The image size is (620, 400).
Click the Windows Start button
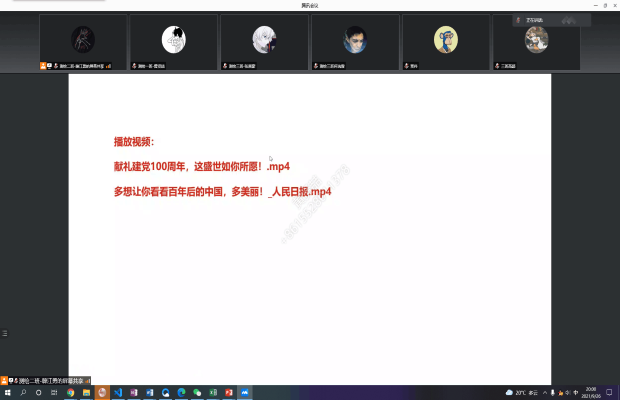(x=7, y=393)
